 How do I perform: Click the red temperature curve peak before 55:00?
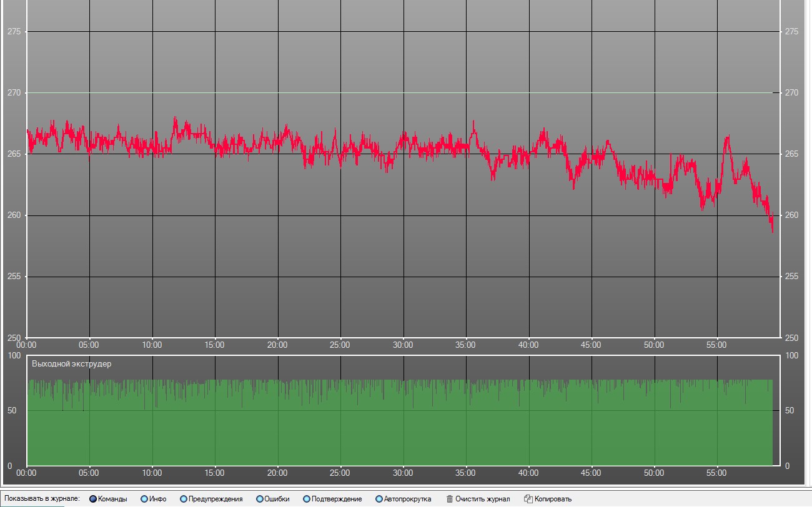pyautogui.click(x=728, y=136)
